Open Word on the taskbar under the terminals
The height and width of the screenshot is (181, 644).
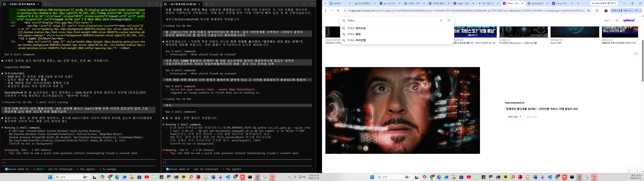point(213,177)
